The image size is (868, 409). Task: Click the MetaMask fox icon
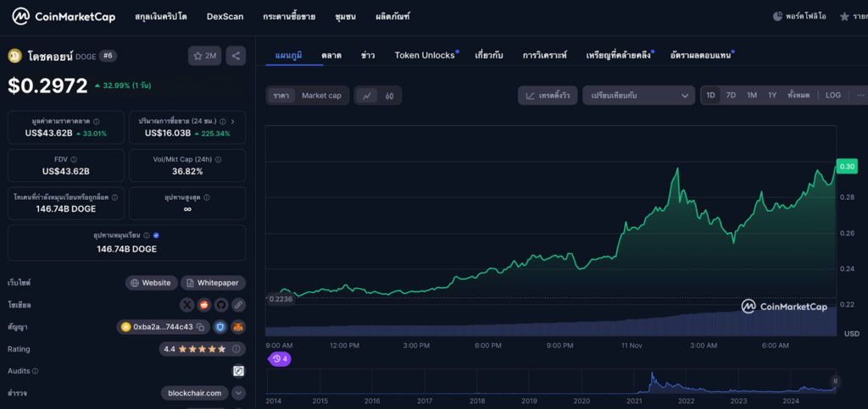(238, 327)
